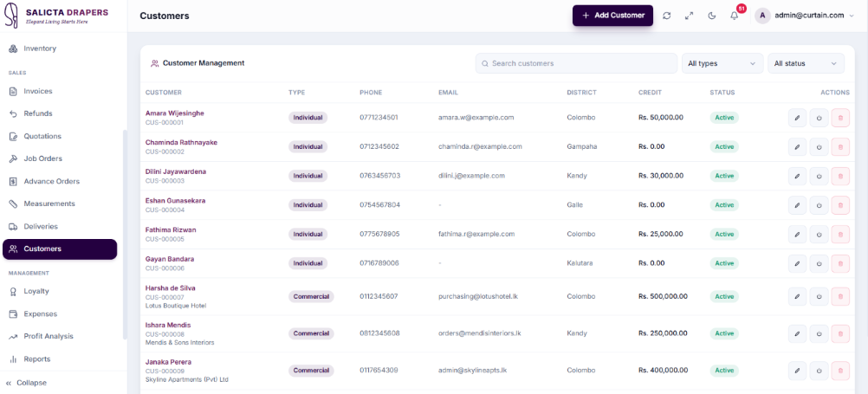Viewport: 868px width, 394px height.
Task: Expand admin@curtain.com account menu
Action: tap(805, 16)
